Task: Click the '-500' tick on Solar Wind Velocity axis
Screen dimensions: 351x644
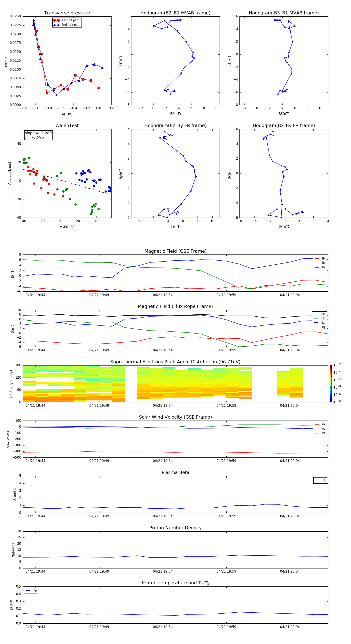Action: coord(17,457)
